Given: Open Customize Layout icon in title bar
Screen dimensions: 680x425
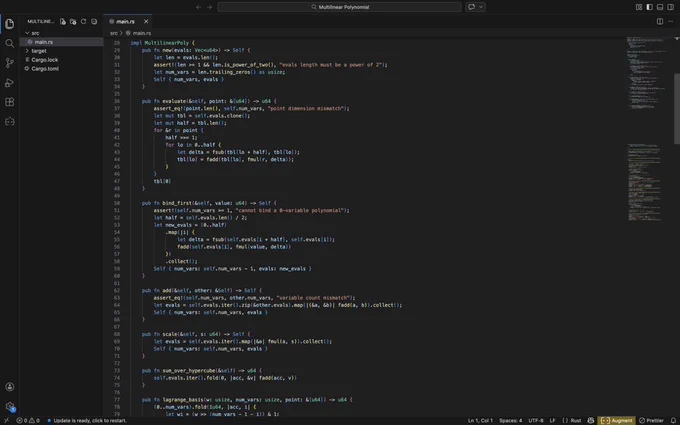Looking at the screenshot, I should [x=639, y=7].
